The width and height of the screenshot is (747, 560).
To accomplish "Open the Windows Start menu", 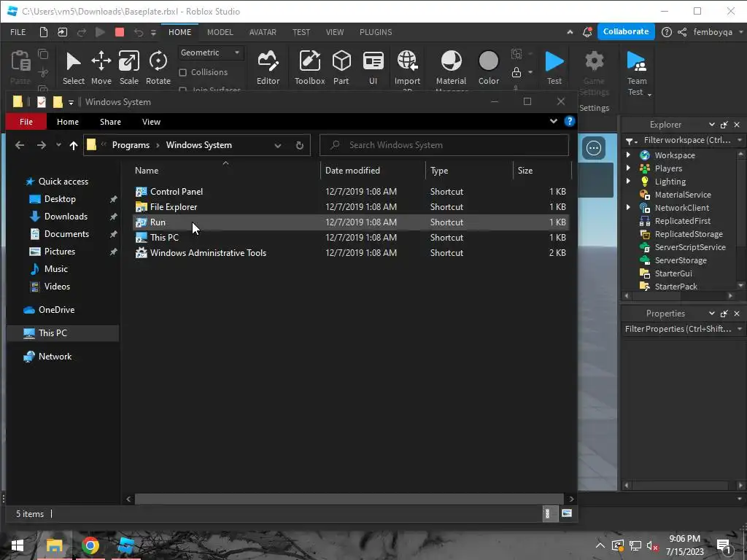I will [x=18, y=545].
